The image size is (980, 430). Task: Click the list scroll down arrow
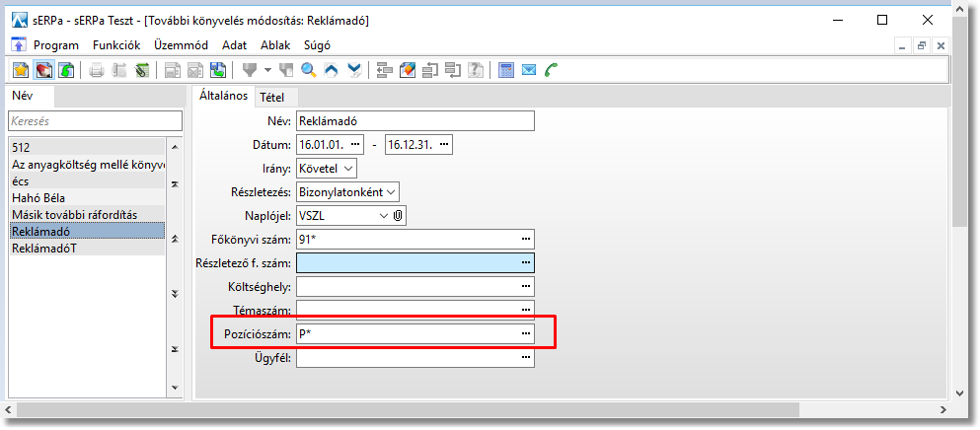click(175, 387)
